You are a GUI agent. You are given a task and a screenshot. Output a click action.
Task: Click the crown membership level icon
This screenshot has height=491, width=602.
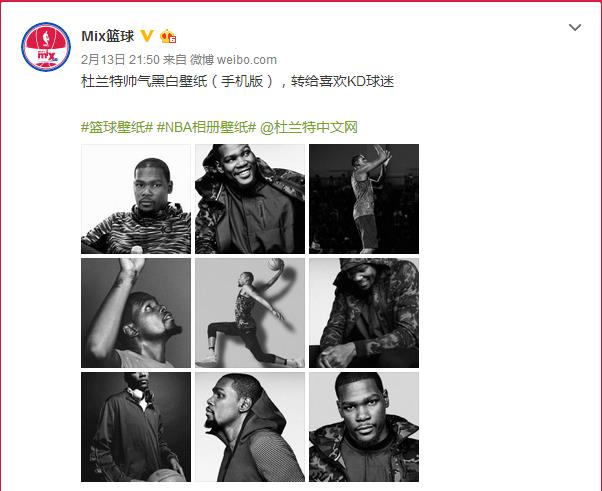168,36
